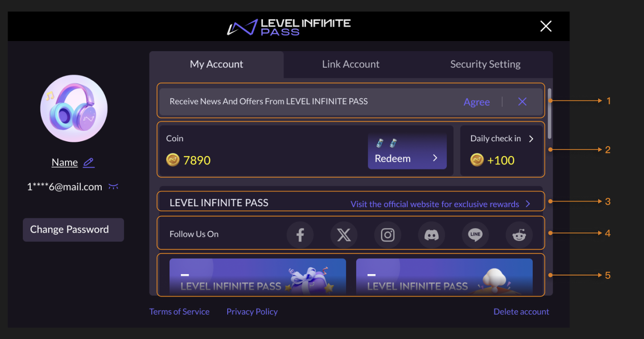
Task: Click the mask icon next to the email
Action: [113, 186]
